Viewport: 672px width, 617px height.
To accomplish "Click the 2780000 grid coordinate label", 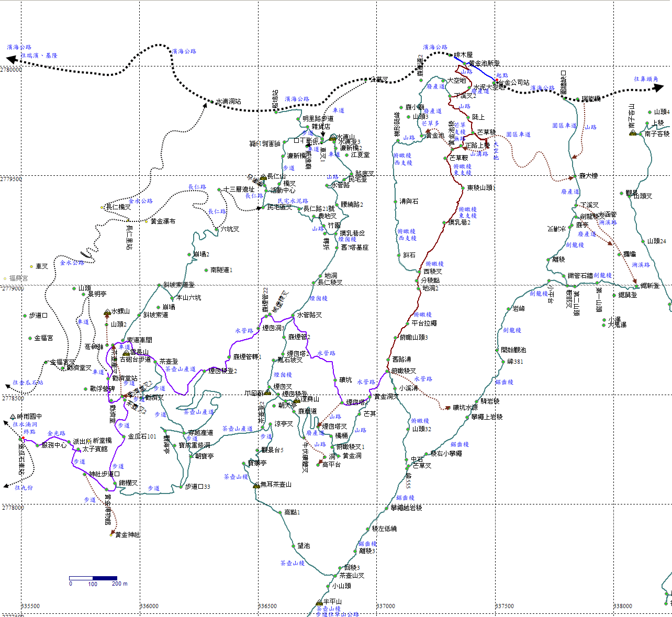I will point(11,70).
